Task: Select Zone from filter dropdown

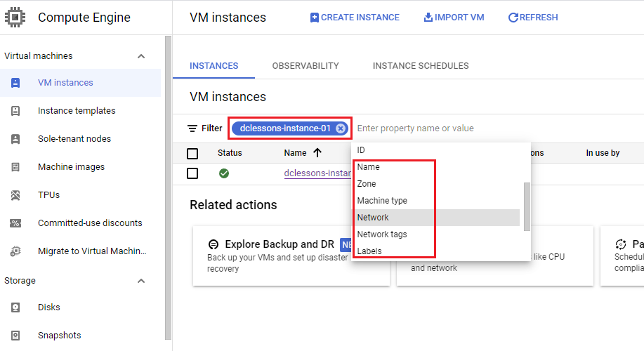Action: 436,184
